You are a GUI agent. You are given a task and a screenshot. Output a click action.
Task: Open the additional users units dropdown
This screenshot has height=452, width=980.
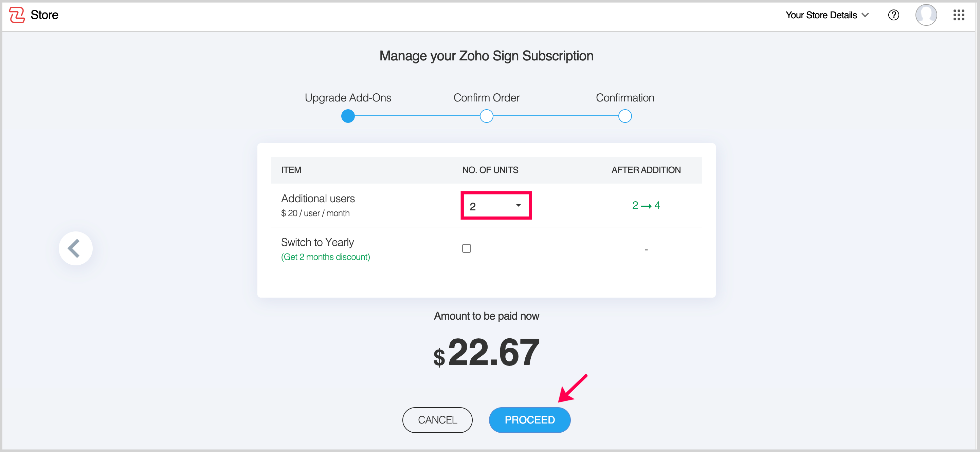click(496, 206)
